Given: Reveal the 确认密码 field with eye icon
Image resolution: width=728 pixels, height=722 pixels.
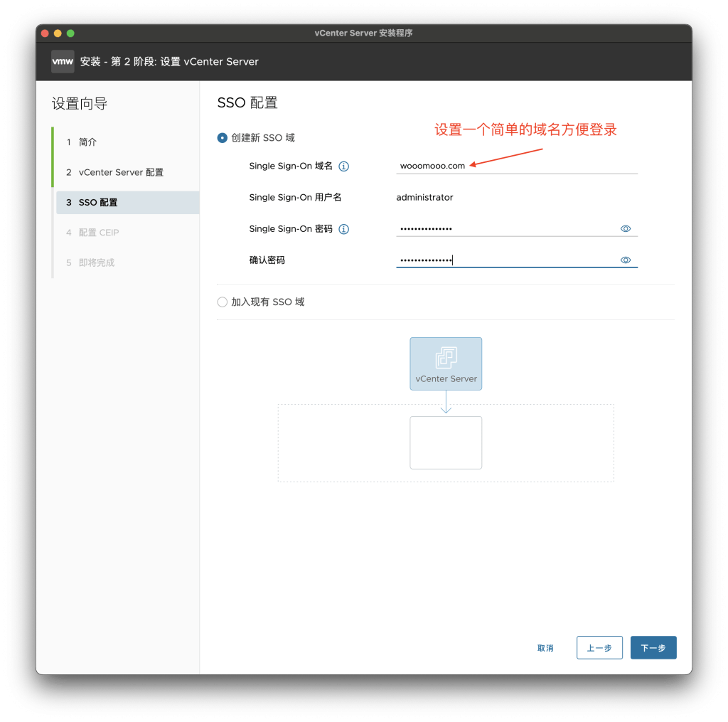Looking at the screenshot, I should (x=626, y=260).
